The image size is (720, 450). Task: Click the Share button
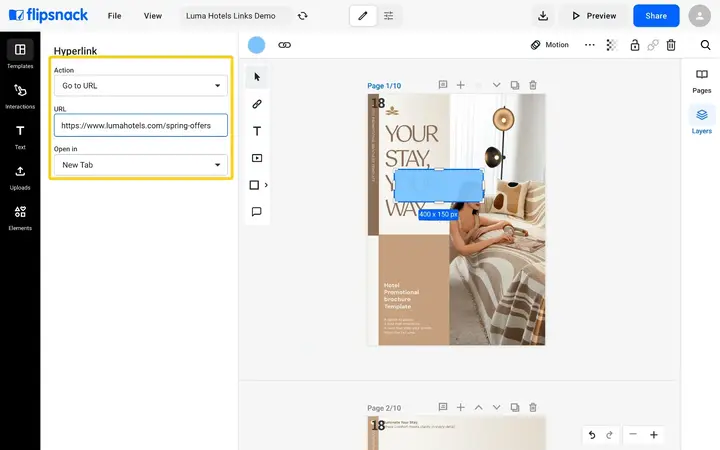(x=656, y=16)
